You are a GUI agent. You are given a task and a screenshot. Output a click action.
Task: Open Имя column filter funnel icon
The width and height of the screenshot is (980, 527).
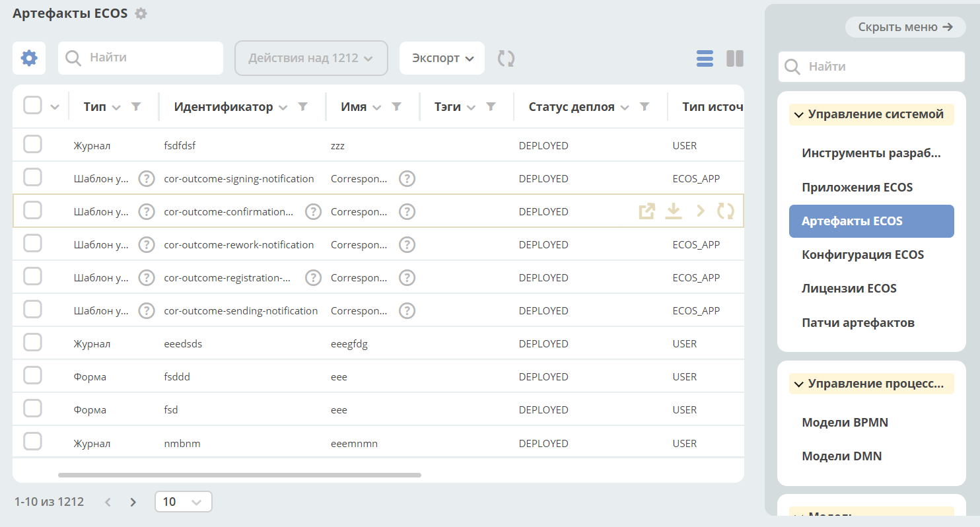[x=396, y=106]
